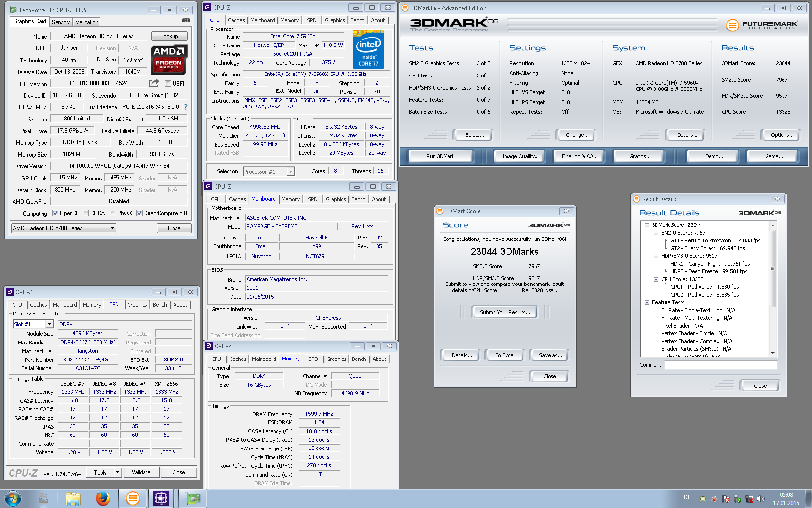This screenshot has height=508, width=812.
Task: Click the Action Center flag tray icon
Action: click(726, 499)
